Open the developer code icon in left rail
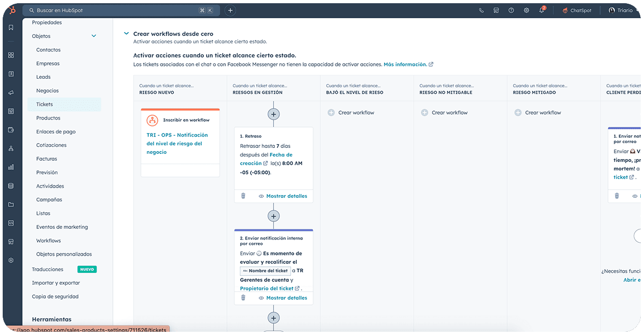644x335 pixels. tap(11, 223)
